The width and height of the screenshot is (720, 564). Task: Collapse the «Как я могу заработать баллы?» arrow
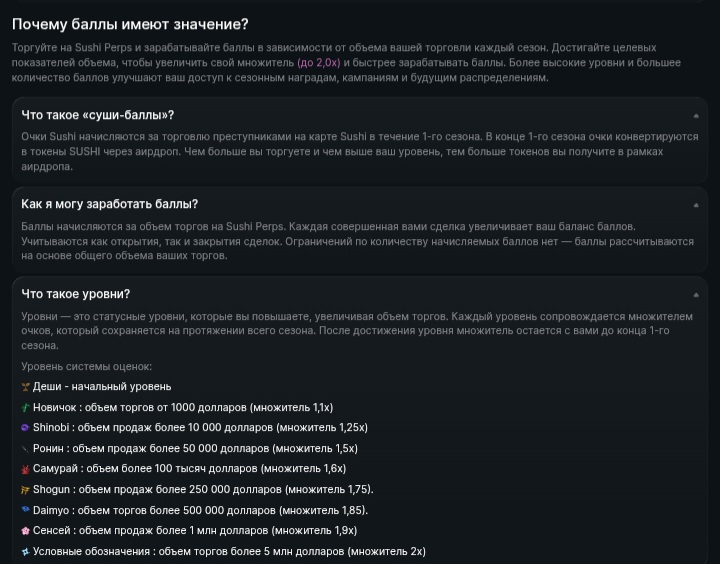696,205
